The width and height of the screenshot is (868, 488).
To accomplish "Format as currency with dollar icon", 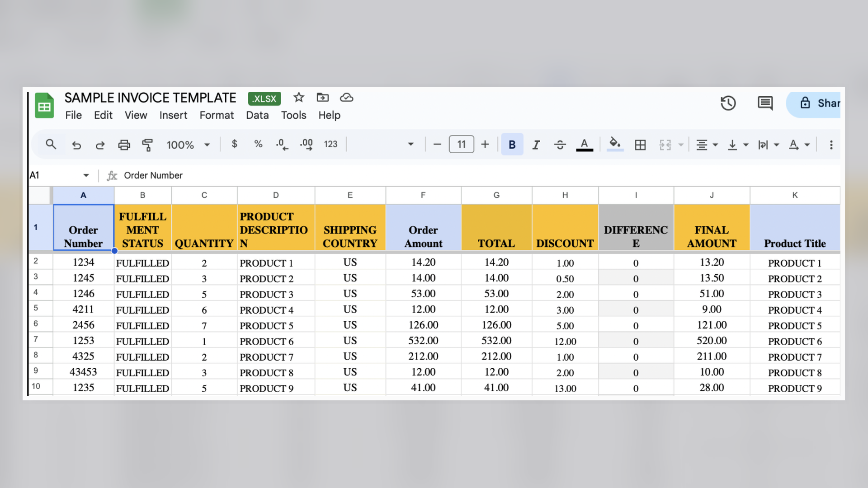I will [x=234, y=144].
